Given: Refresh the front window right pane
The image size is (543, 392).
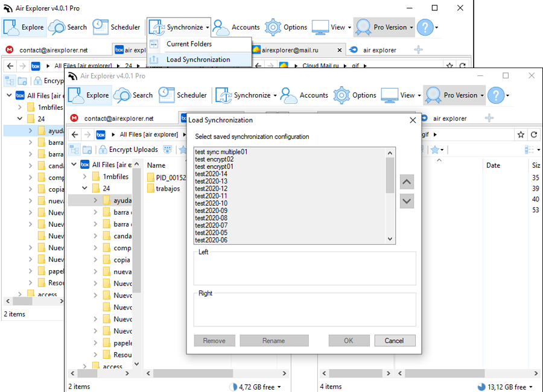Looking at the screenshot, I should (534, 134).
